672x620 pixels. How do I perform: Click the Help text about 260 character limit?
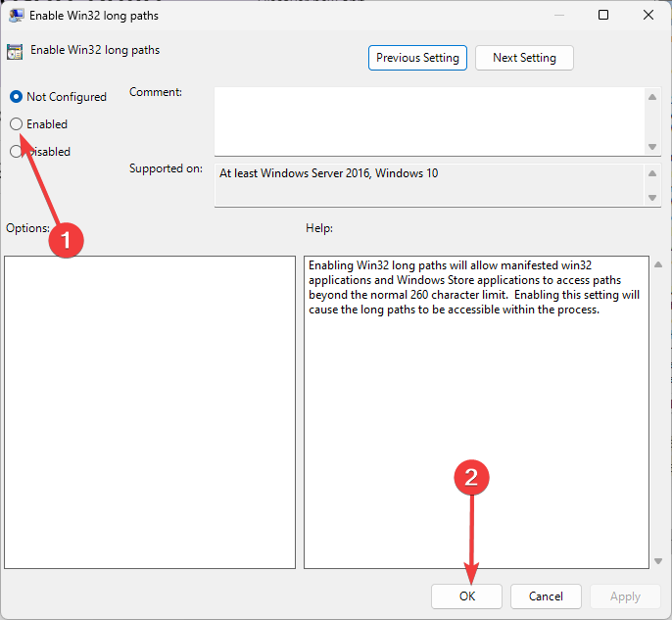[x=474, y=288]
